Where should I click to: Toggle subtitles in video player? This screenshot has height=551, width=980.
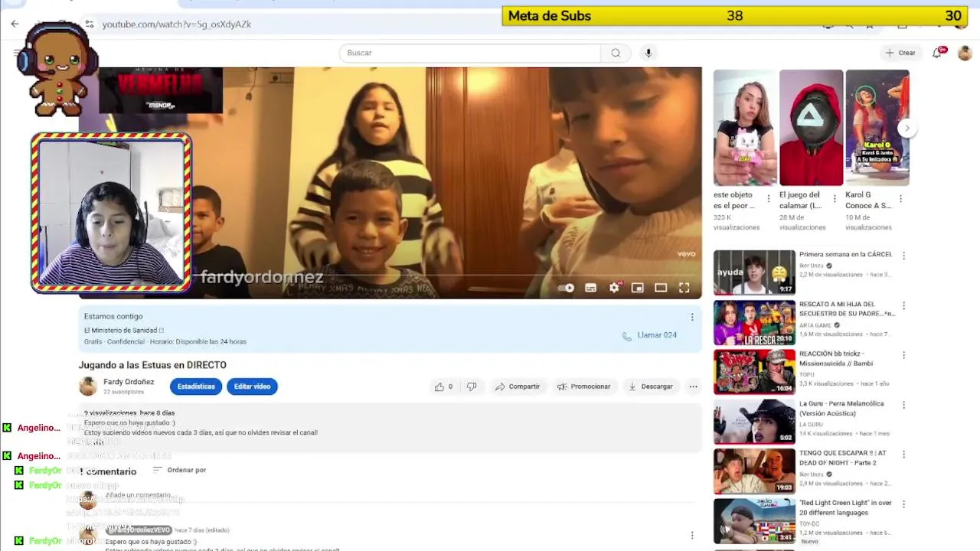590,288
